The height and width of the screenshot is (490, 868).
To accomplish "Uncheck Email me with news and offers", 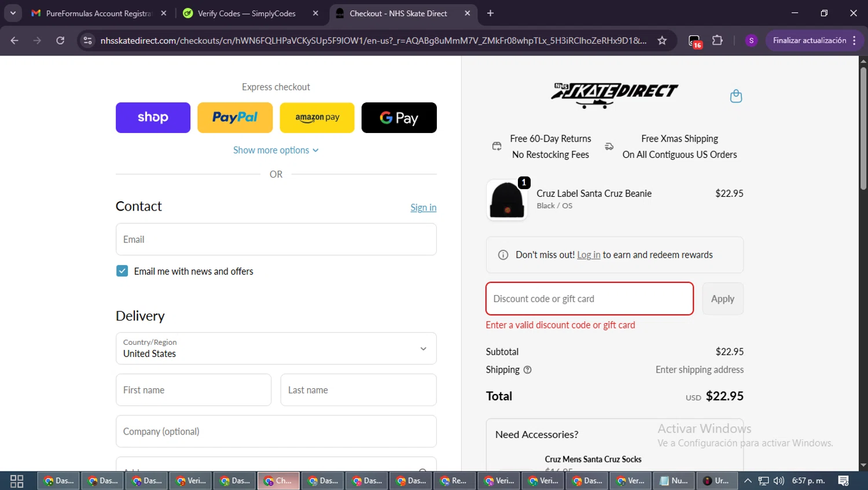I will pyautogui.click(x=122, y=271).
